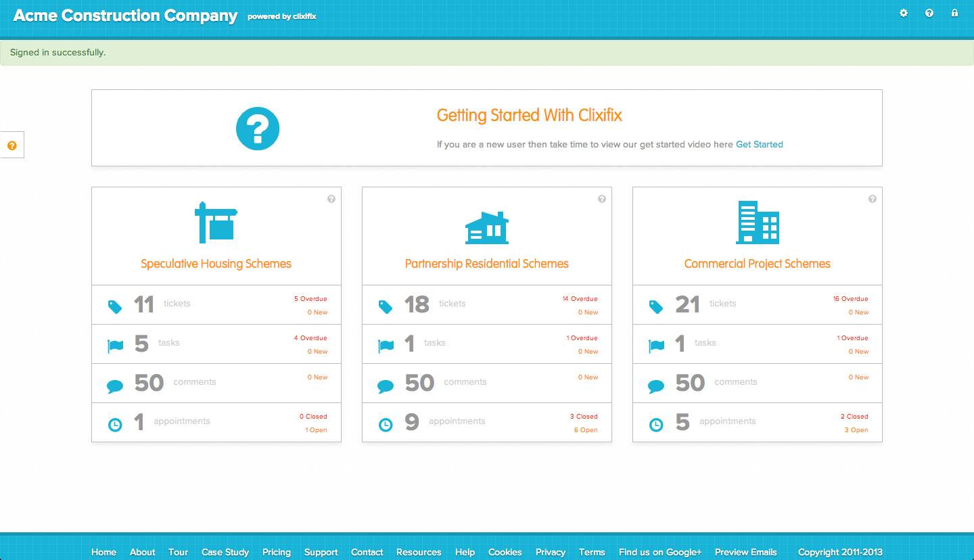Open Case Study in the footer menu
Viewport: 974px width, 560px height.
pos(225,552)
